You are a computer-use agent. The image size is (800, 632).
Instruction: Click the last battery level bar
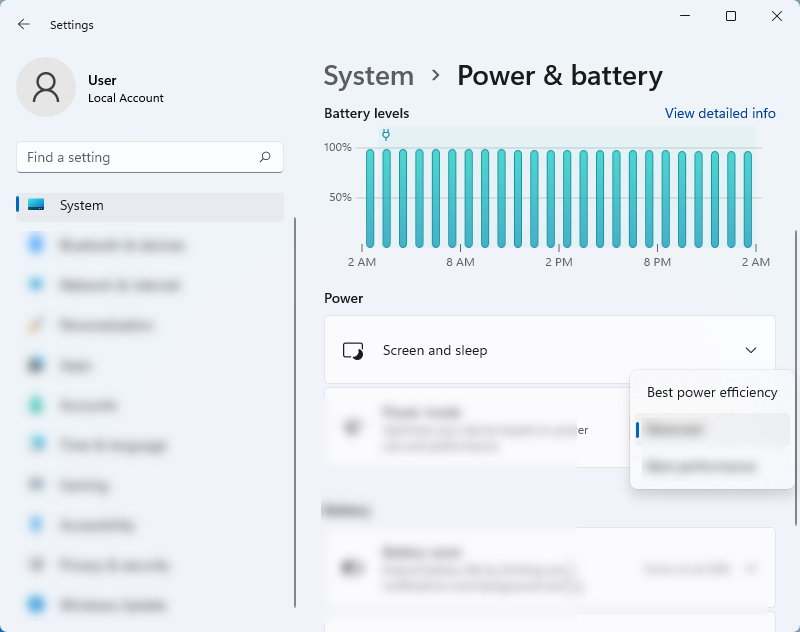point(747,198)
